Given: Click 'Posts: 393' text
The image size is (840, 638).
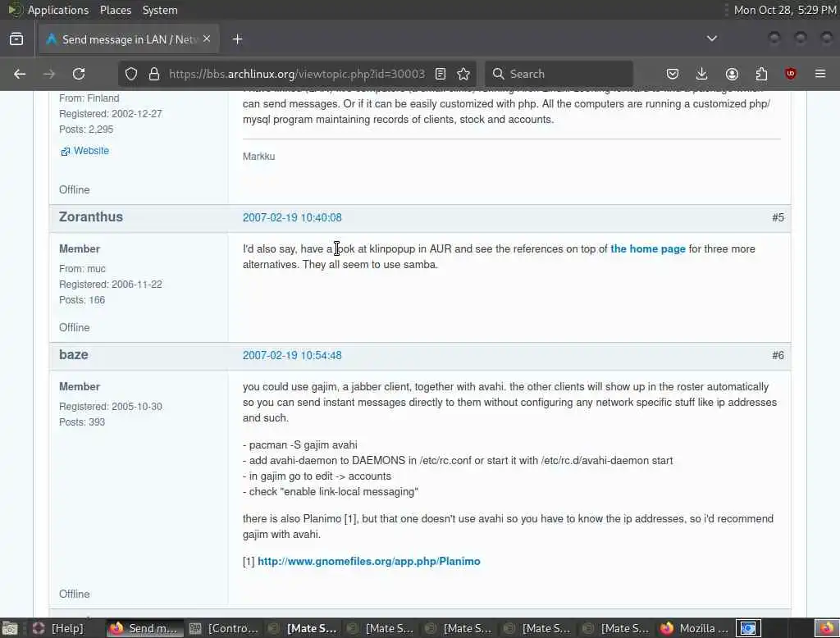Looking at the screenshot, I should (82, 422).
